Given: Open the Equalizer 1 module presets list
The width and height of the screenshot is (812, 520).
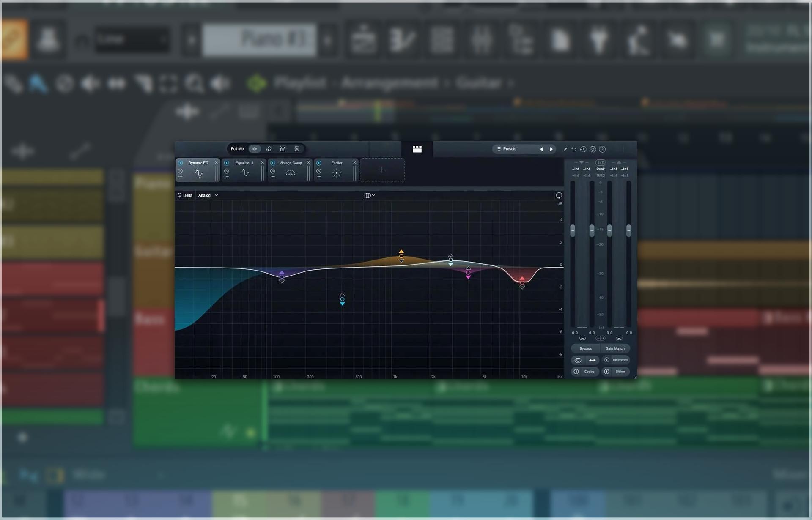Looking at the screenshot, I should [227, 178].
